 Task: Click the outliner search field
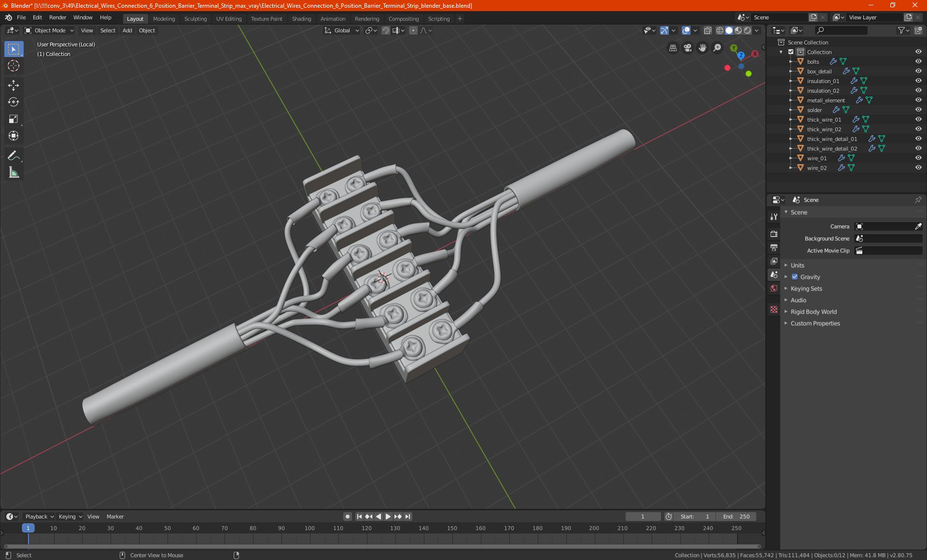pyautogui.click(x=841, y=30)
